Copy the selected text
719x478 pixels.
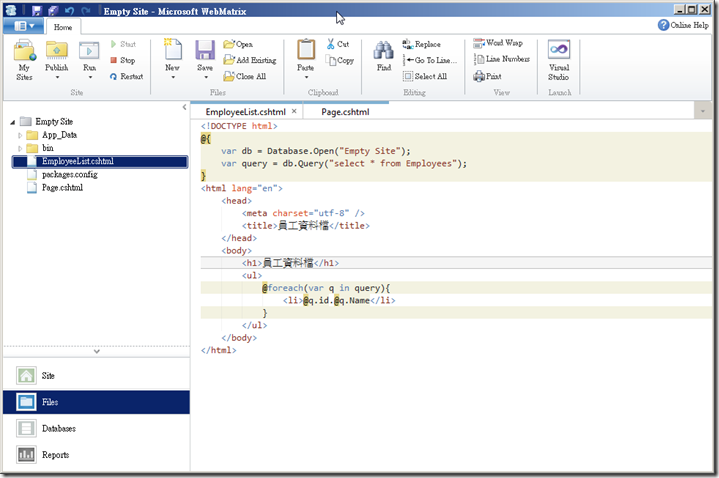coord(340,60)
